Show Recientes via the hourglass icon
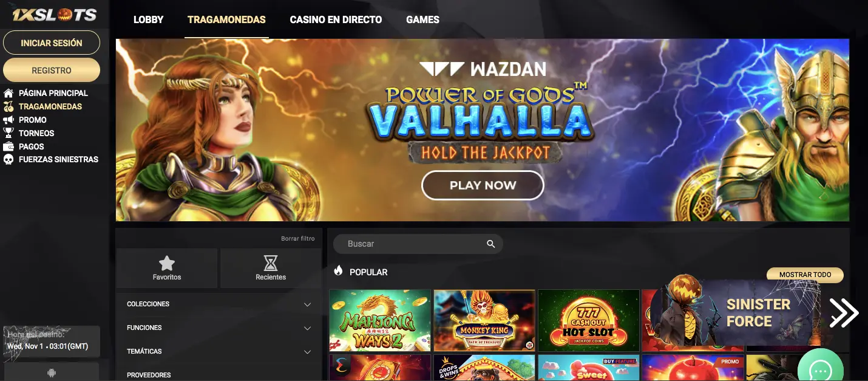 point(271,263)
